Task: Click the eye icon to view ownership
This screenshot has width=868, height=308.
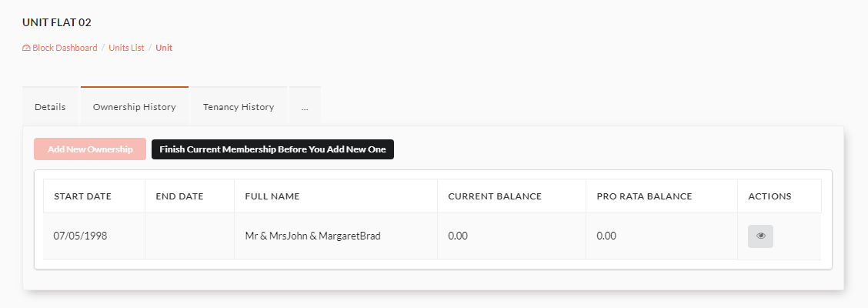Action: pos(760,236)
